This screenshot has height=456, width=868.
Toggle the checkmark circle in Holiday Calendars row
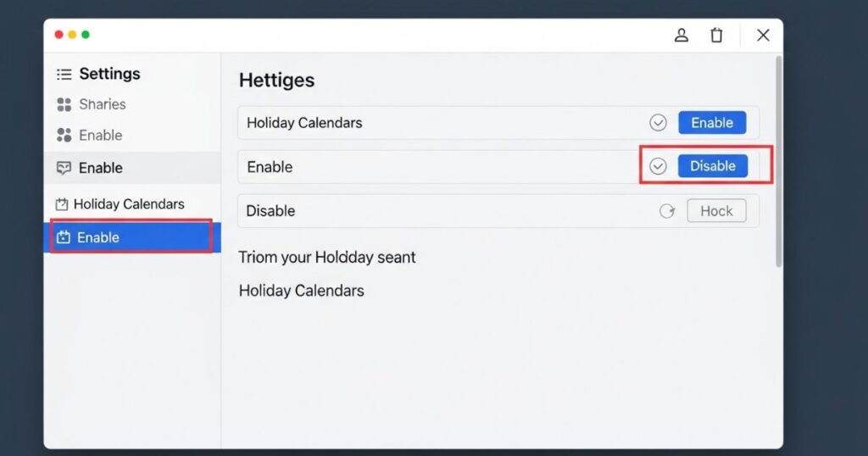click(658, 123)
